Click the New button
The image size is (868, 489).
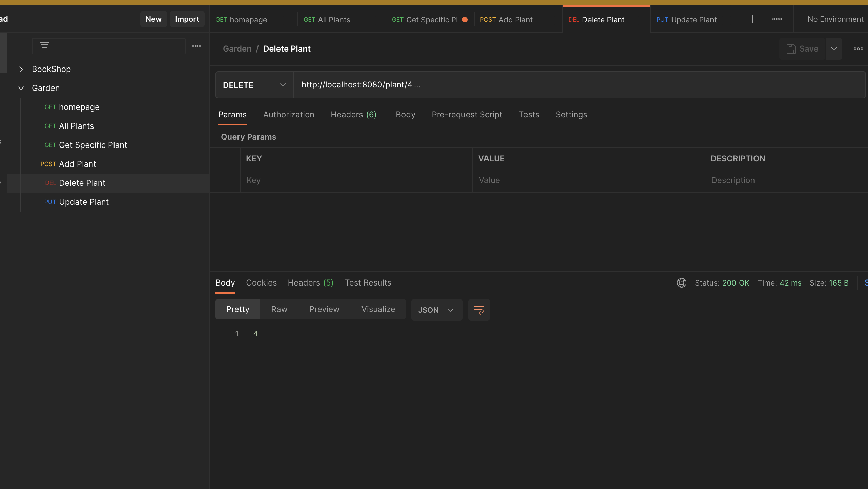[153, 19]
